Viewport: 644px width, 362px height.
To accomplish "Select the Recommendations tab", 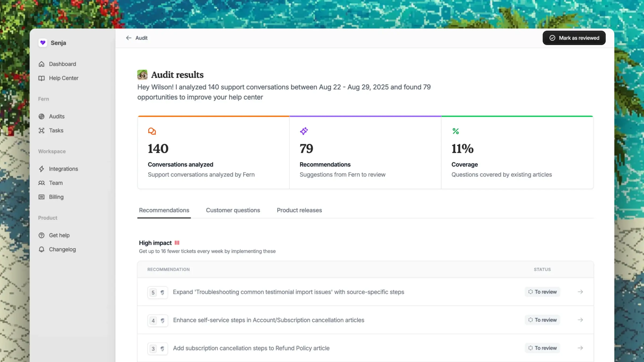I will tap(164, 210).
